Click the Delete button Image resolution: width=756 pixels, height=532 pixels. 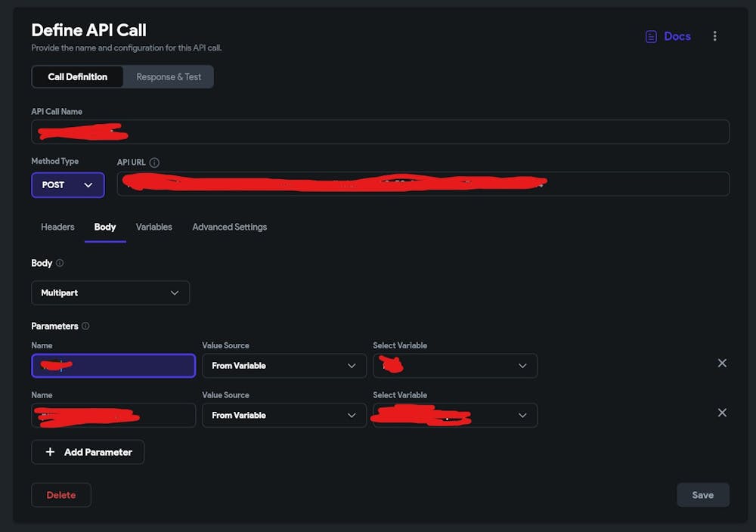pos(60,495)
